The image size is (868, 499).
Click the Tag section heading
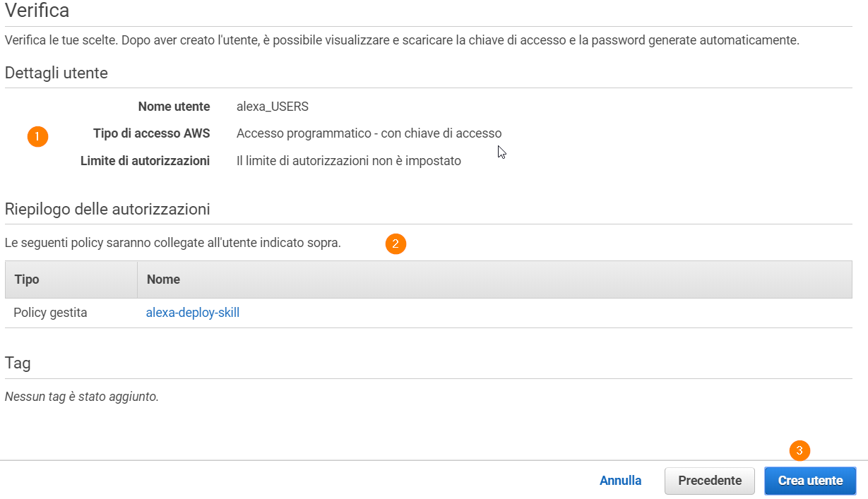pyautogui.click(x=18, y=363)
